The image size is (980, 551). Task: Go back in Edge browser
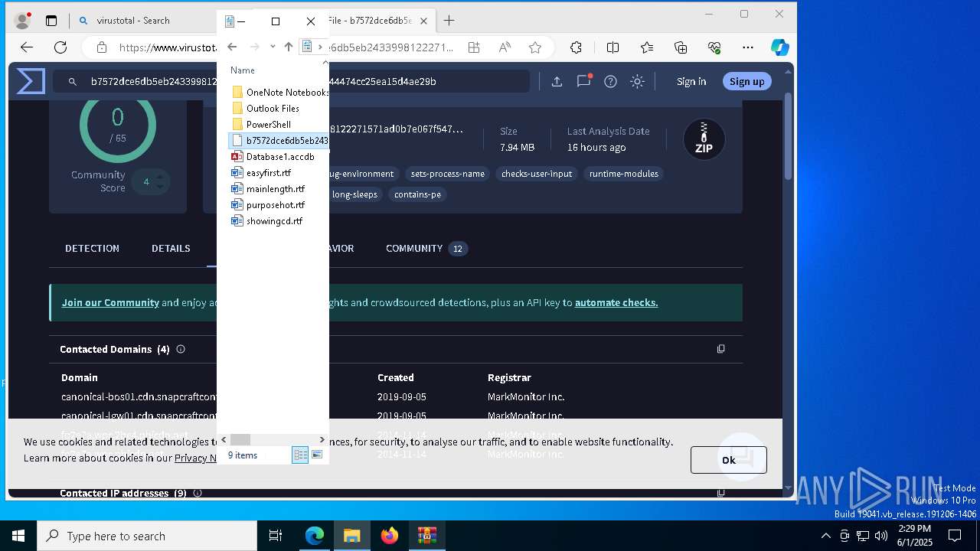(27, 47)
